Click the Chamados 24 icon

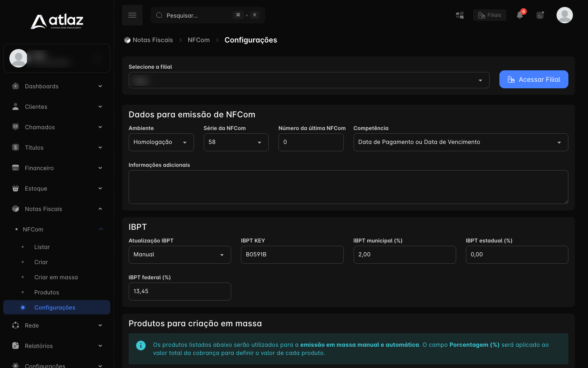[16, 127]
